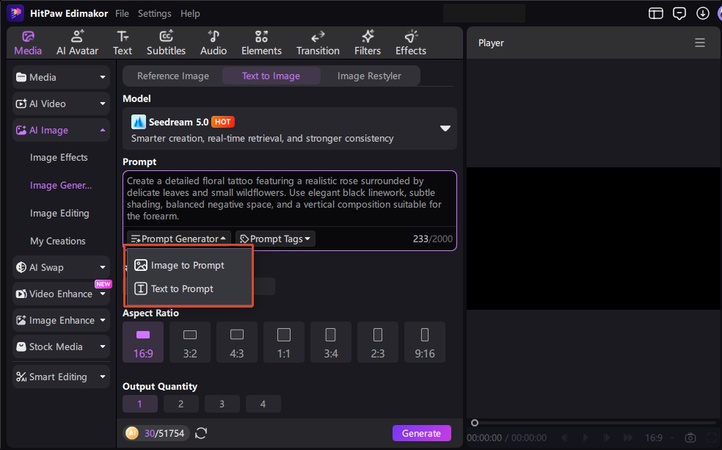Open Image Editing in the sidebar

(x=59, y=213)
